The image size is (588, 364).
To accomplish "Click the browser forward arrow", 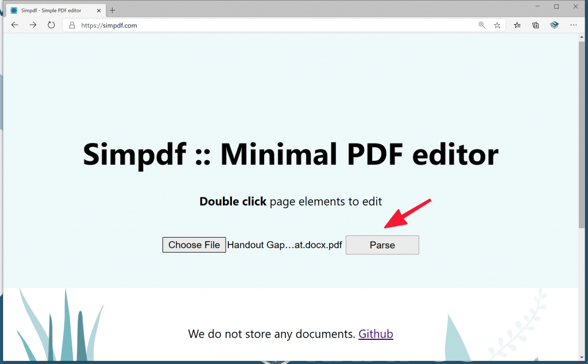I will click(33, 25).
